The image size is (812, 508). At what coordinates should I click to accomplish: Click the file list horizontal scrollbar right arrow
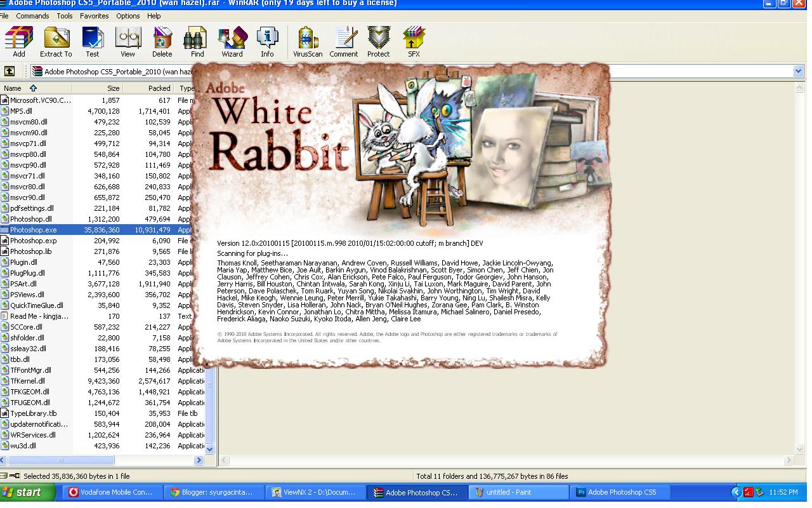pos(199,460)
